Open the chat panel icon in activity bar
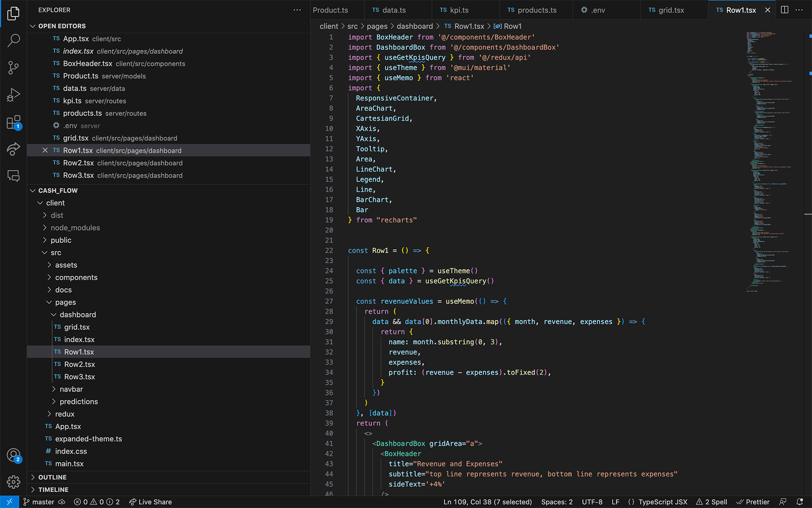 coord(14,176)
